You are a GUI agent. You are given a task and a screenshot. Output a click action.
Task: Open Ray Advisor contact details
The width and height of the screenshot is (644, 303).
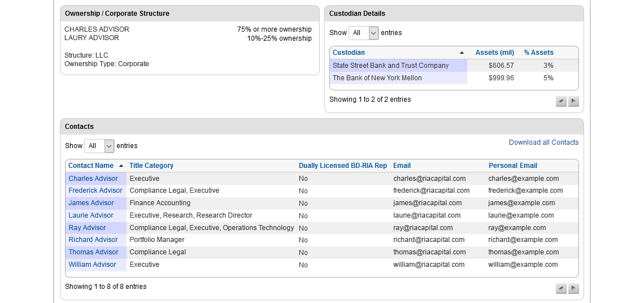click(x=87, y=228)
